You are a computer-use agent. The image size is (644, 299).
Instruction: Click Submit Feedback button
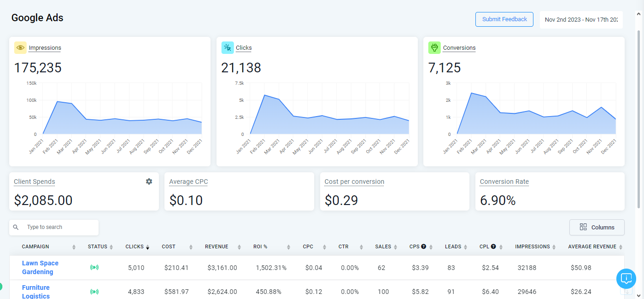coord(504,19)
